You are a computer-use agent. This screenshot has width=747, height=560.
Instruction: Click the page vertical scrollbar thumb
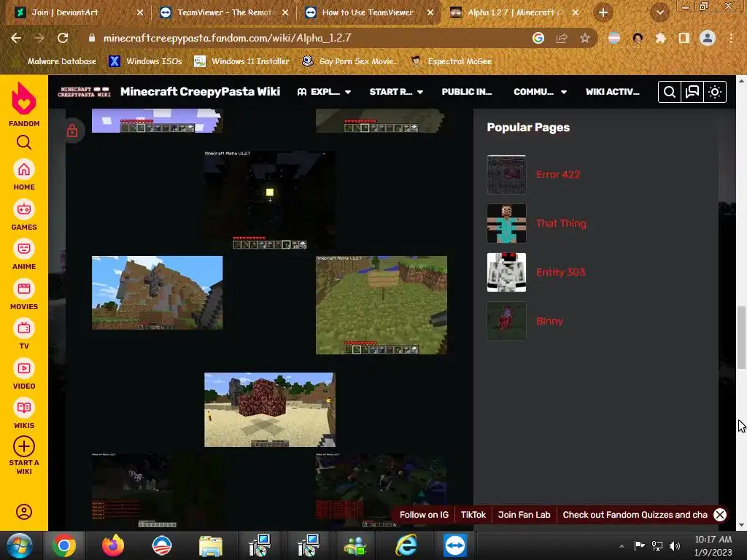point(741,338)
